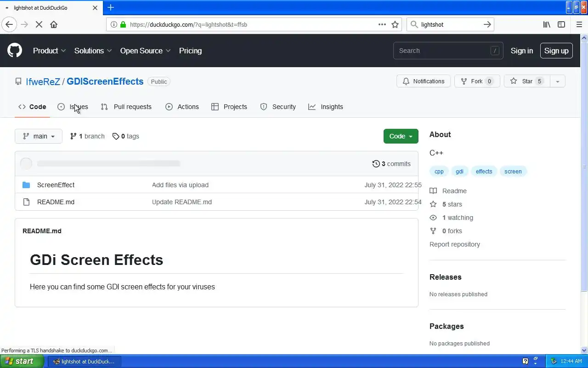Open the Star lists dropdown arrow

click(x=557, y=81)
